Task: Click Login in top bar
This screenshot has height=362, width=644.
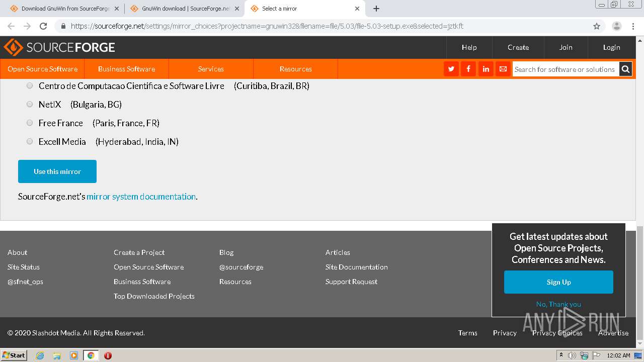Action: pyautogui.click(x=612, y=47)
